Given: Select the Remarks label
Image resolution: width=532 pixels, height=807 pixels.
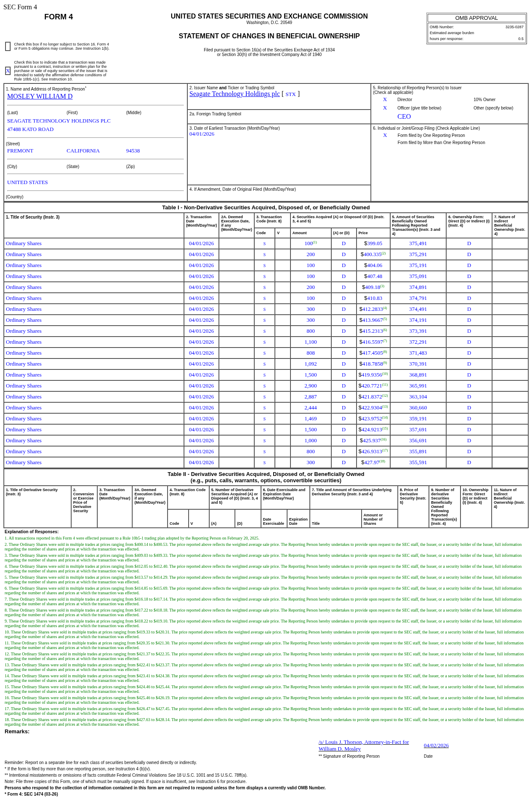Looking at the screenshot, I should click(17, 732).
